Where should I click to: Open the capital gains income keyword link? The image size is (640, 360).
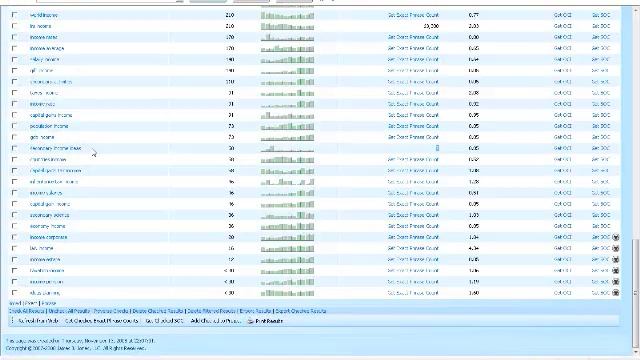(x=51, y=115)
